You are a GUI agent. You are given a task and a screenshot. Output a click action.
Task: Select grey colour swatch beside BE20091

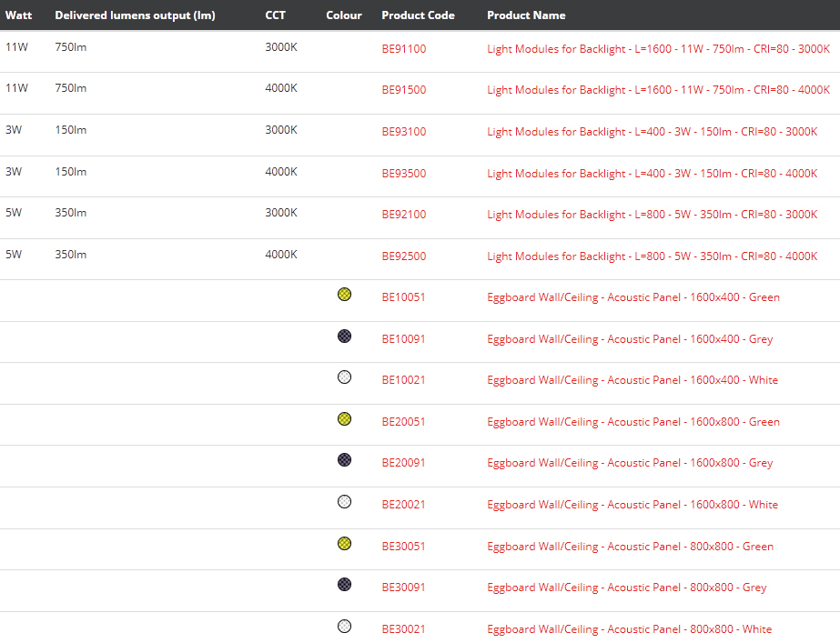click(344, 460)
